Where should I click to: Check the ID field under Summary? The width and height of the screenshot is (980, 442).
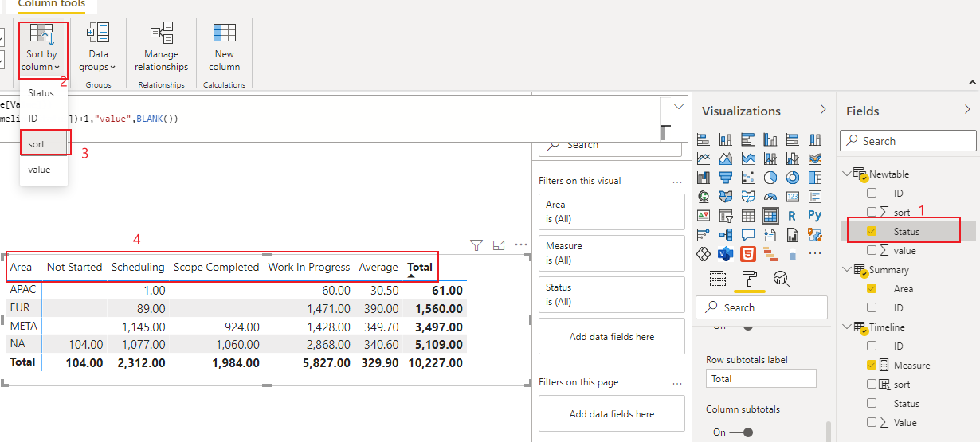tap(872, 307)
